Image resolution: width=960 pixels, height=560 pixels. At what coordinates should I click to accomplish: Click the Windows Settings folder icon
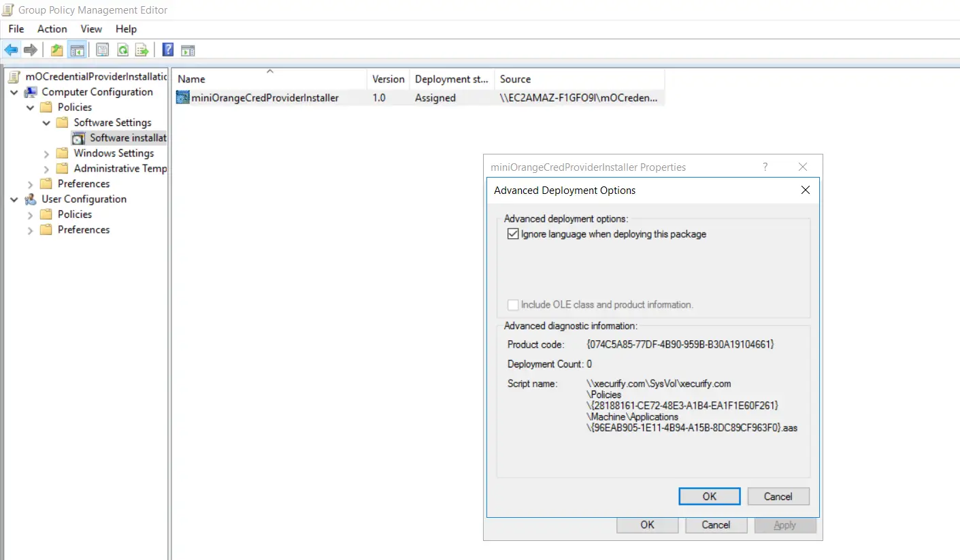[63, 153]
